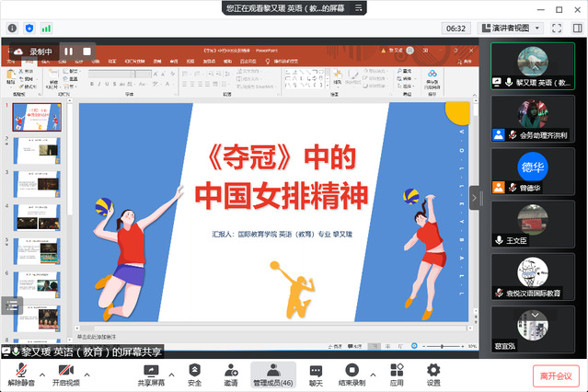Open the 设置 settings gear

[433, 370]
